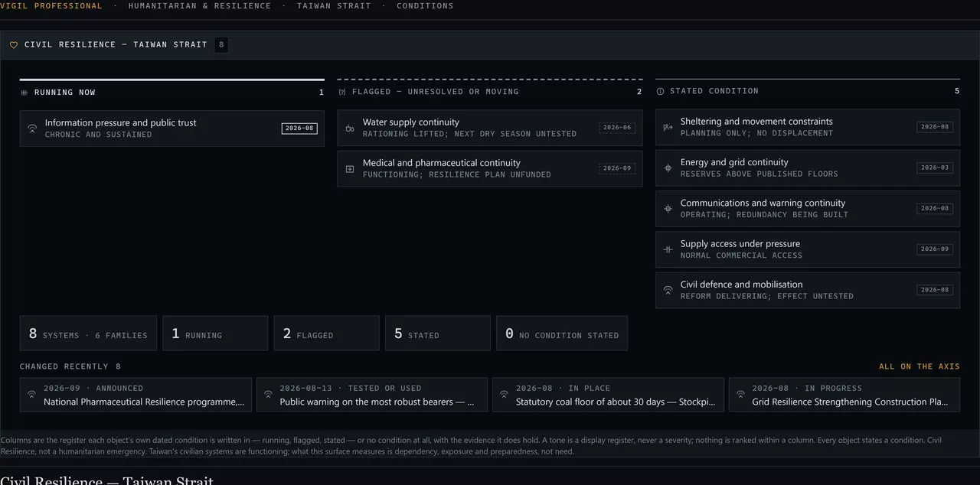Screen dimensions: 980x485
Task: Click the All on the Axis link
Action: tap(920, 366)
